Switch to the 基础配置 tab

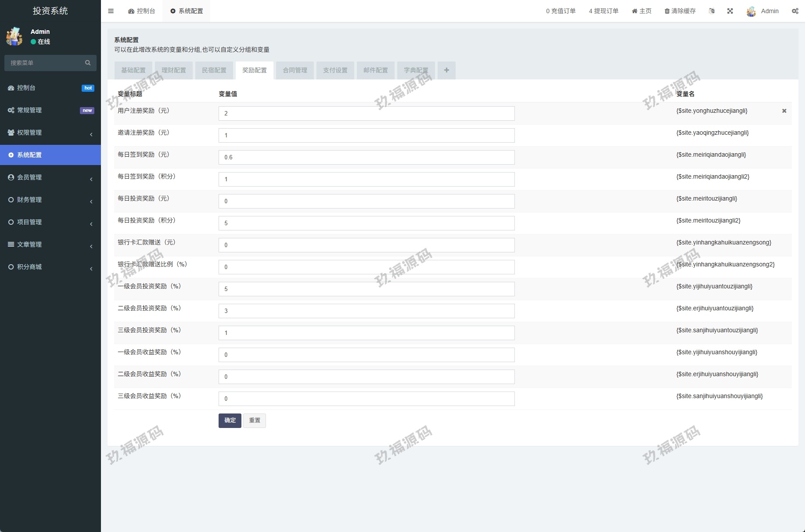pyautogui.click(x=133, y=70)
